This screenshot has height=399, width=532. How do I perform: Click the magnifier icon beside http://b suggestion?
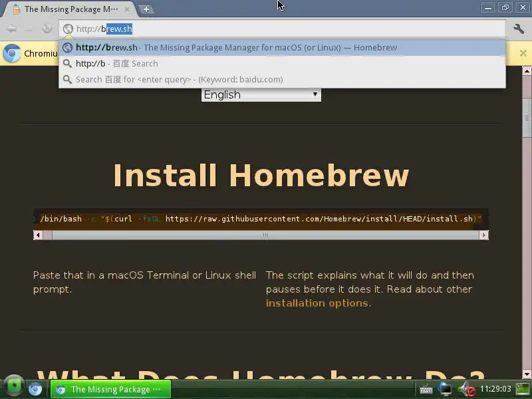pos(67,63)
